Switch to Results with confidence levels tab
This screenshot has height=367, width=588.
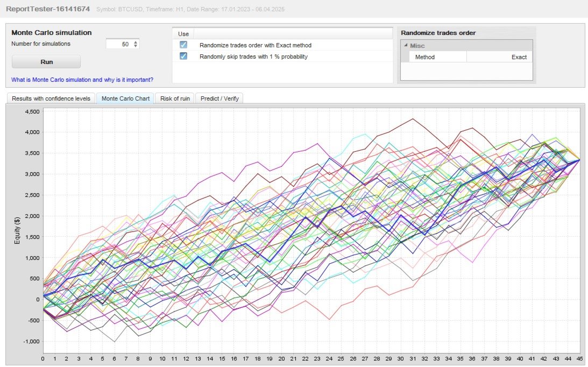[51, 98]
